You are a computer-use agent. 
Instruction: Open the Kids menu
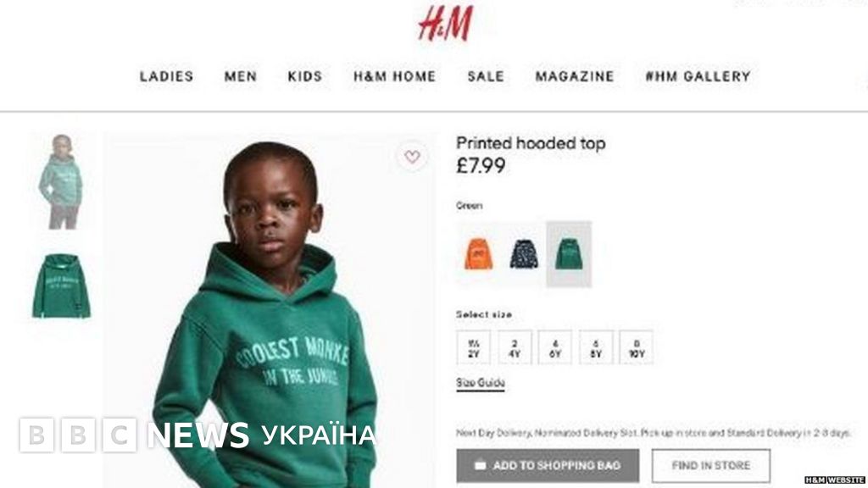click(305, 76)
